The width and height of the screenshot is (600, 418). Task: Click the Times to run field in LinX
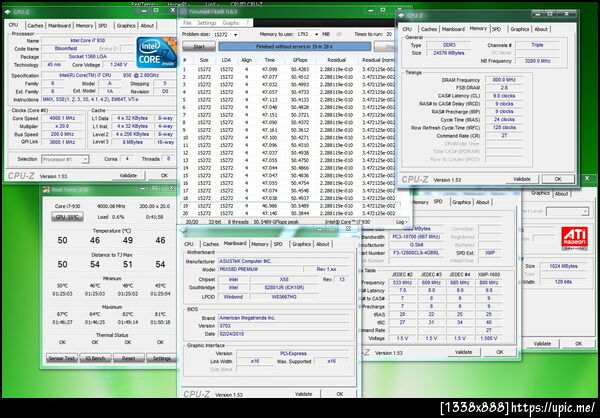click(389, 34)
